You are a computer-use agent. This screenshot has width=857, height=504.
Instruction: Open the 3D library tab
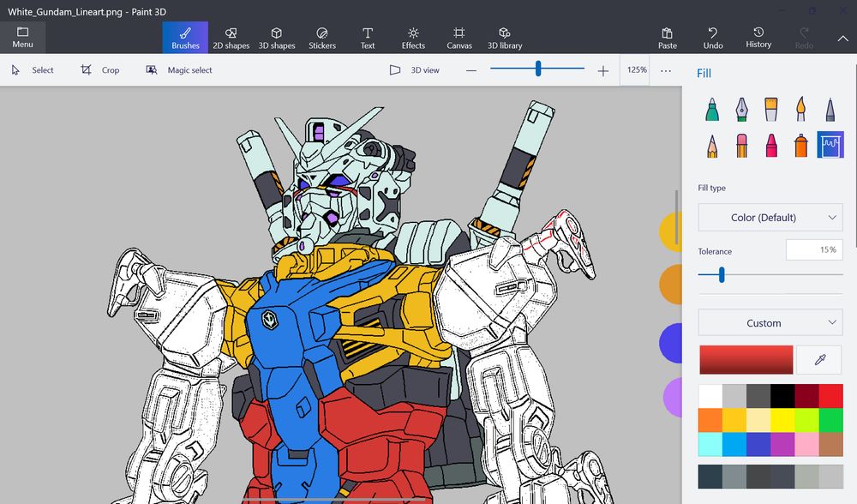505,37
